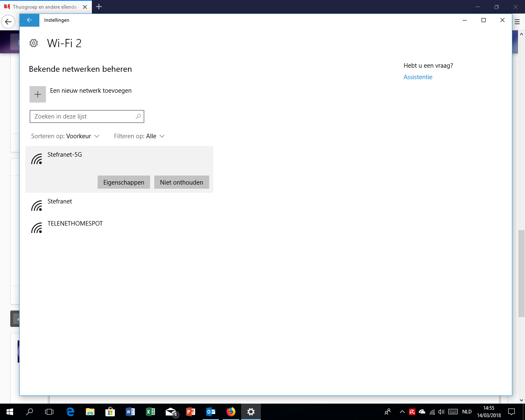Open the Filteren op Alle dropdown
This screenshot has height=420, width=525.
(139, 136)
